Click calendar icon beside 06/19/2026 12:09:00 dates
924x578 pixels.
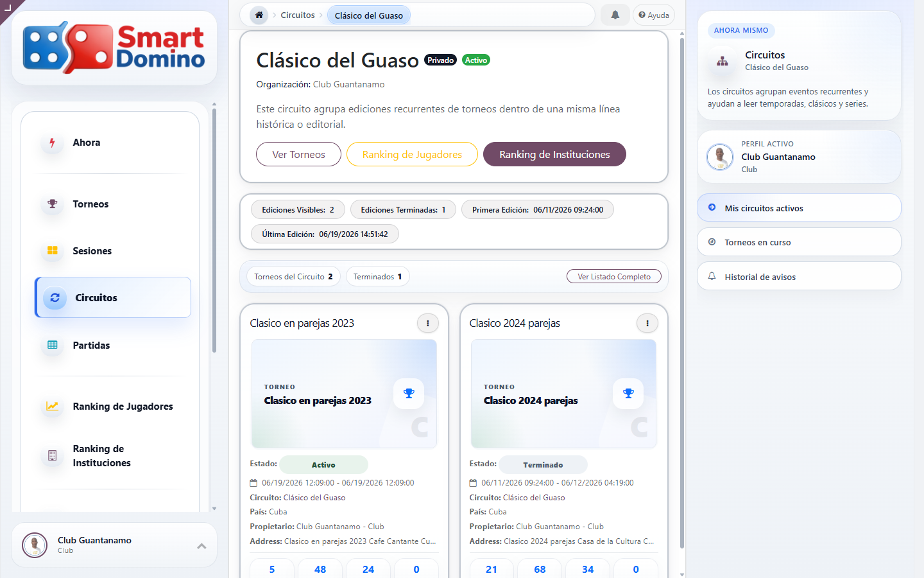click(x=253, y=483)
